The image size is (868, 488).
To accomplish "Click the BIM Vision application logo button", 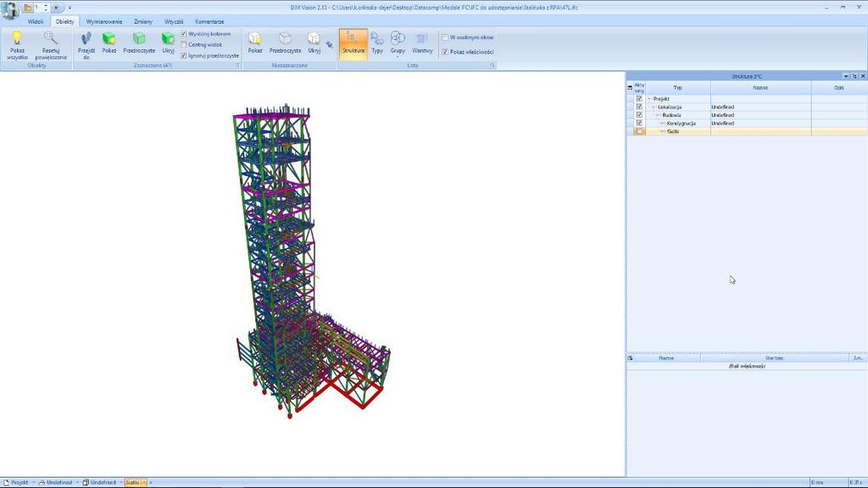I will click(x=9, y=9).
